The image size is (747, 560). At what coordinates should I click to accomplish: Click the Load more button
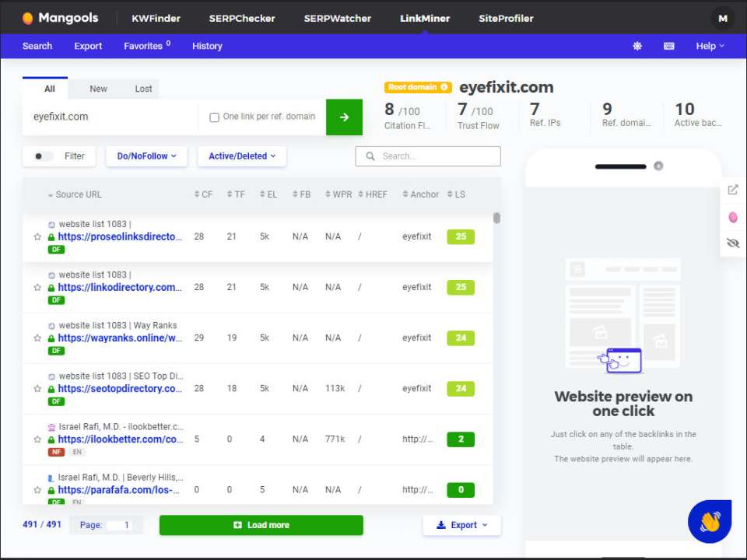pyautogui.click(x=261, y=525)
